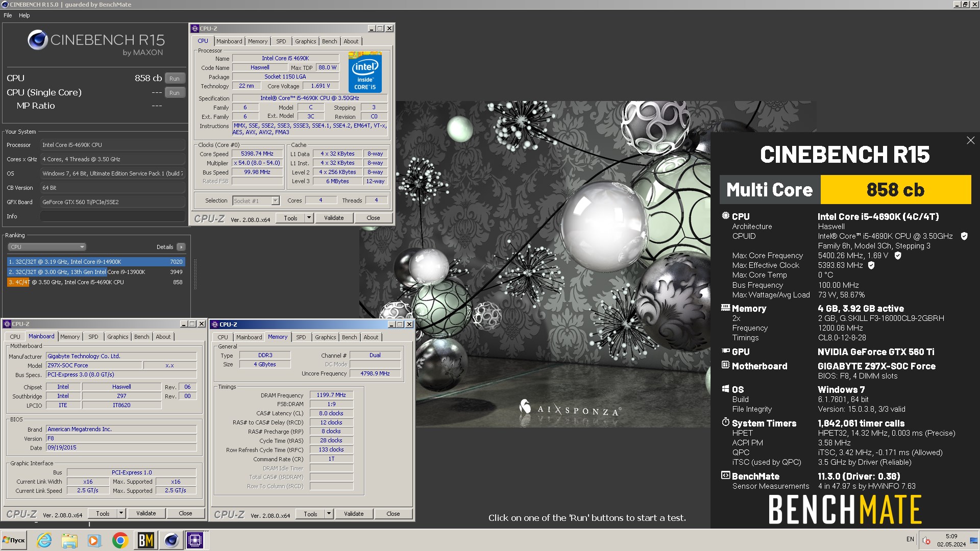Click Tools button in top CPU-Z window

click(290, 218)
